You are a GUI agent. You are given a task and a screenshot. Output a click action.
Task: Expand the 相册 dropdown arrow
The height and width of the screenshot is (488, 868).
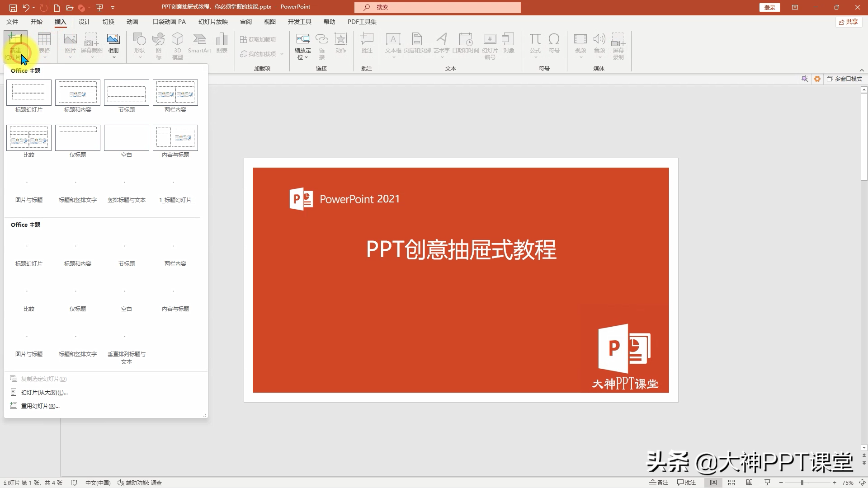click(113, 57)
